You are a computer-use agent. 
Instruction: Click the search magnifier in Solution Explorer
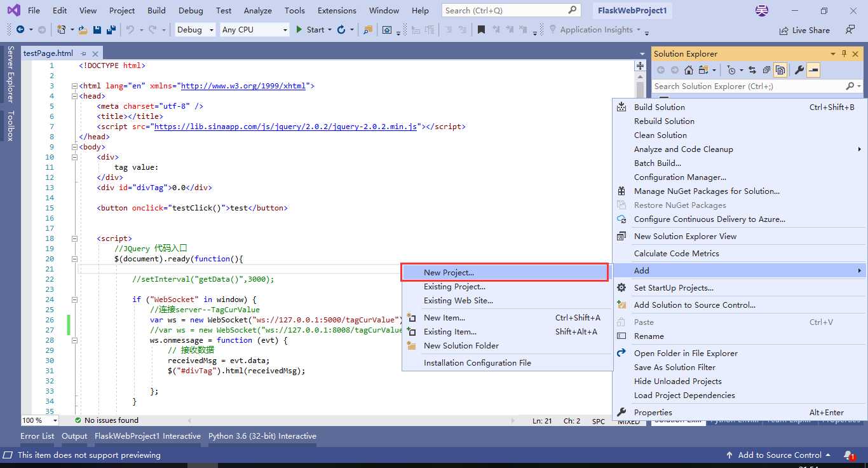pyautogui.click(x=850, y=86)
